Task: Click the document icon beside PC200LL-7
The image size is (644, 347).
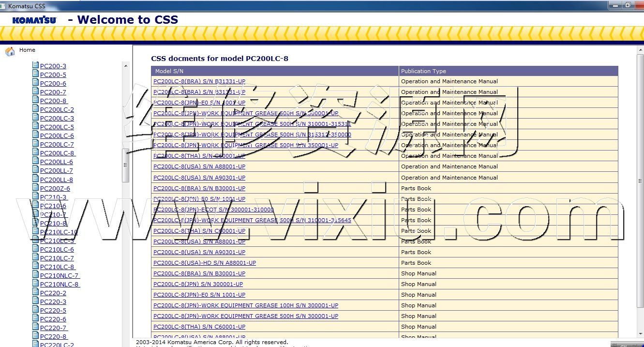Action: (x=35, y=170)
